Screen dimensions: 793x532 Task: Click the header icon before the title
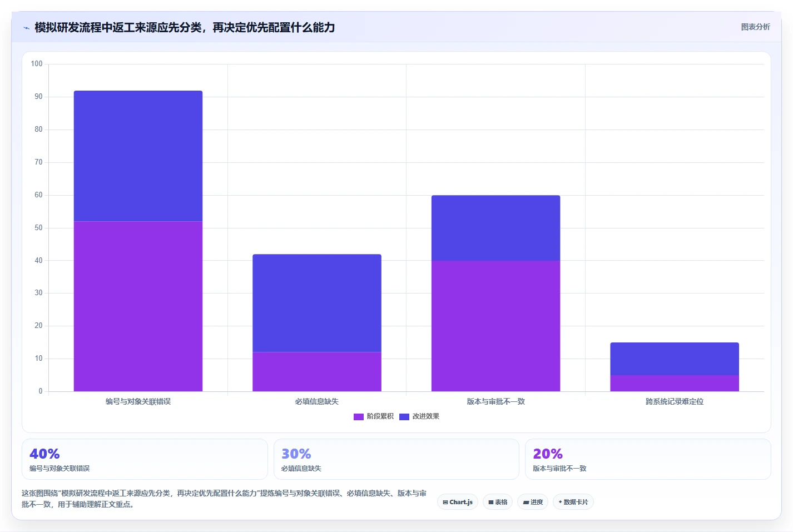pos(26,28)
